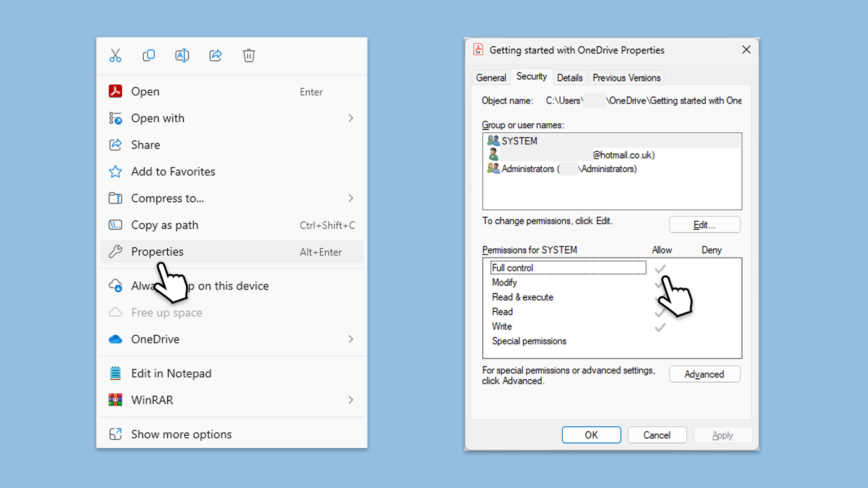Click OK in the Properties dialog

click(591, 435)
